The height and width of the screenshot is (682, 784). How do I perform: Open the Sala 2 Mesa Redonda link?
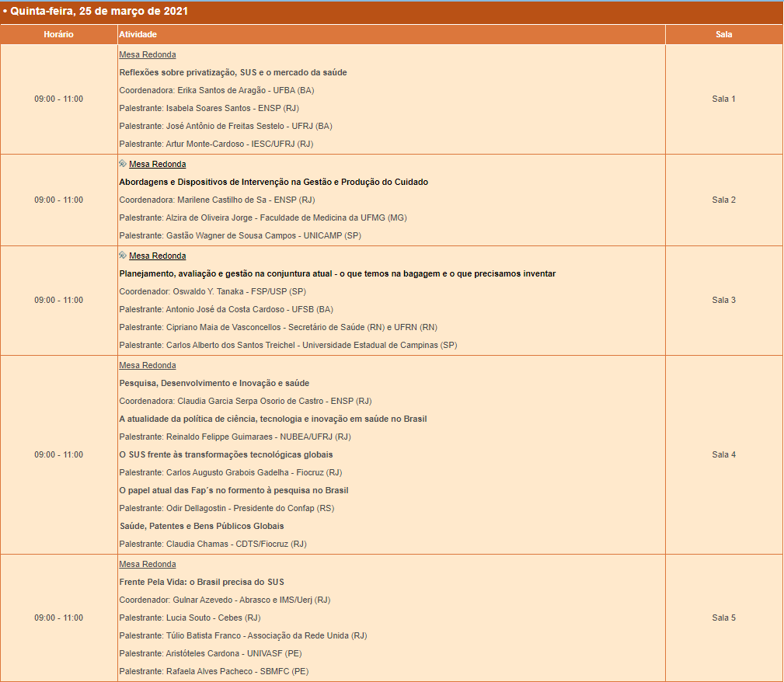pyautogui.click(x=158, y=164)
